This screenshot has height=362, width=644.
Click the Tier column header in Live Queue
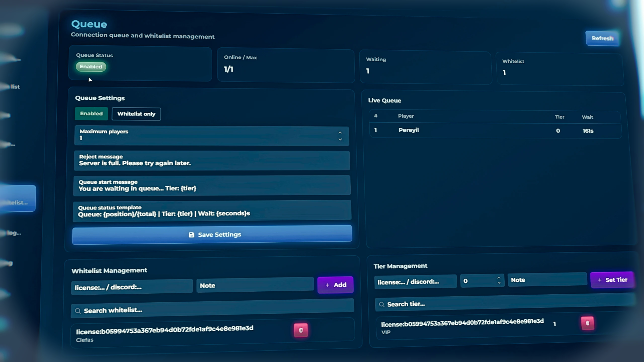coord(560,117)
